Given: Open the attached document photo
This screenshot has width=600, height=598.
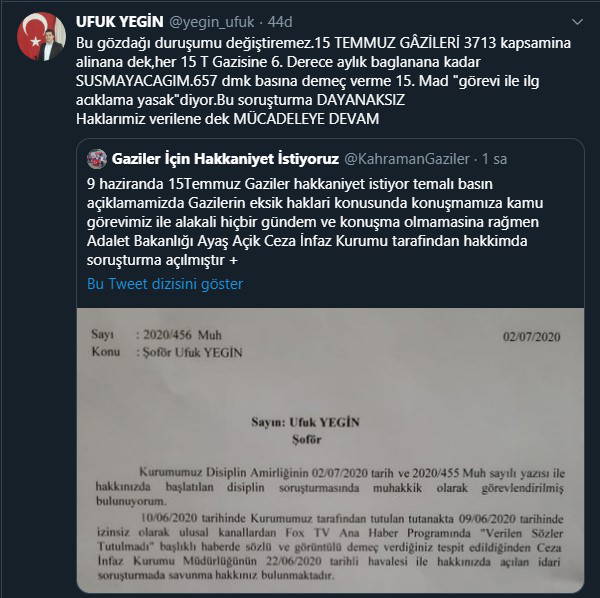Looking at the screenshot, I should pyautogui.click(x=330, y=450).
